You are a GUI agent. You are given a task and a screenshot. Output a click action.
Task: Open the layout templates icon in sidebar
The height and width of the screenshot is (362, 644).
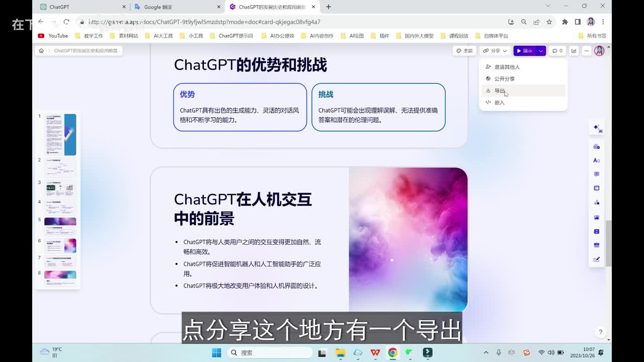pos(597,188)
